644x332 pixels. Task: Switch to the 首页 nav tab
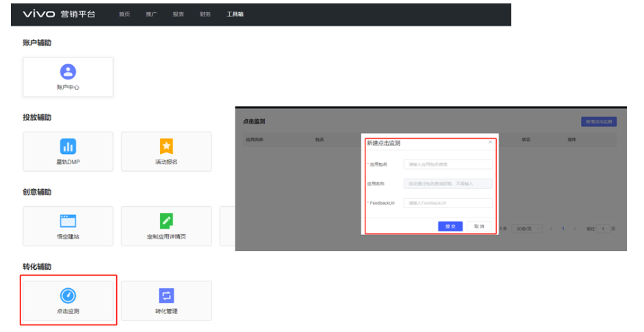(124, 14)
